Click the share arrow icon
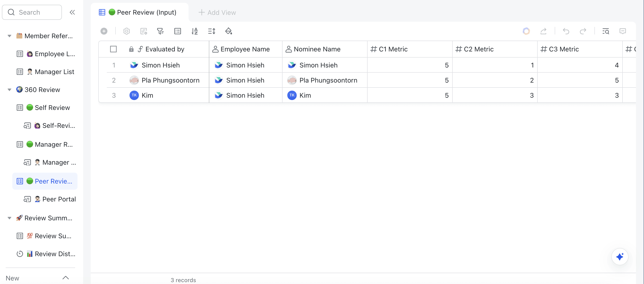644x284 pixels. coord(543,31)
